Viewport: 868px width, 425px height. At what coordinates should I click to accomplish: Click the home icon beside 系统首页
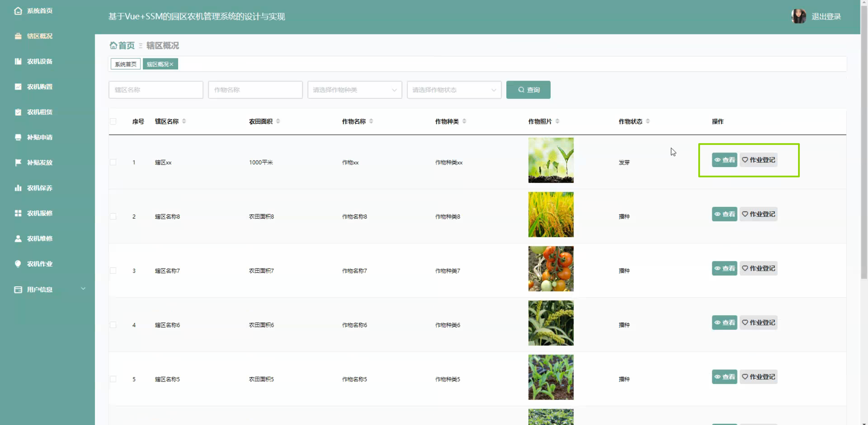tap(18, 11)
